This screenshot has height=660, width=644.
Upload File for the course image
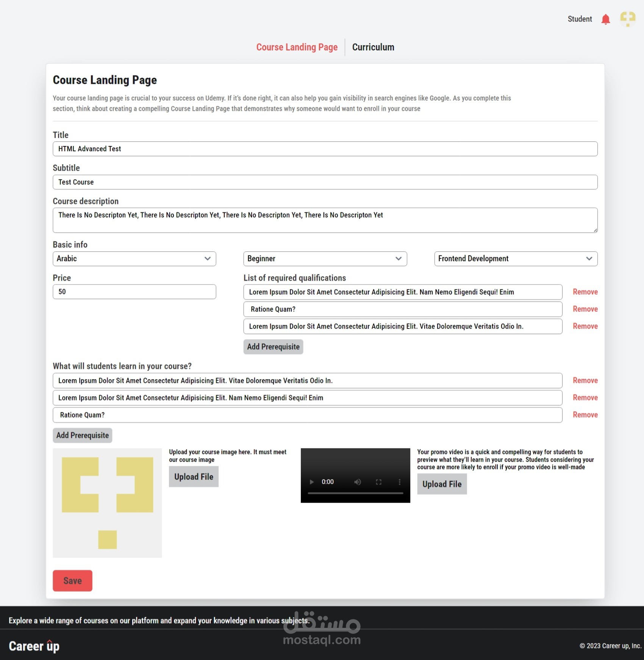click(x=194, y=477)
